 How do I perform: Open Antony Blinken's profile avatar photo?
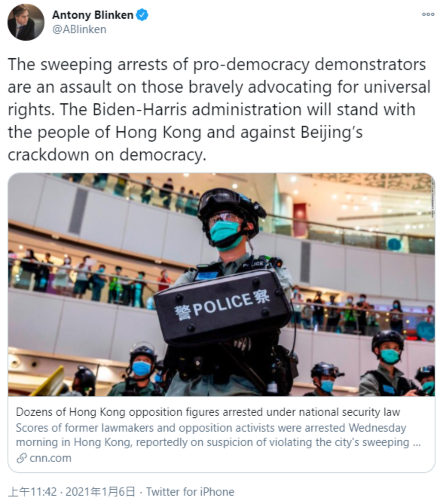(x=26, y=23)
